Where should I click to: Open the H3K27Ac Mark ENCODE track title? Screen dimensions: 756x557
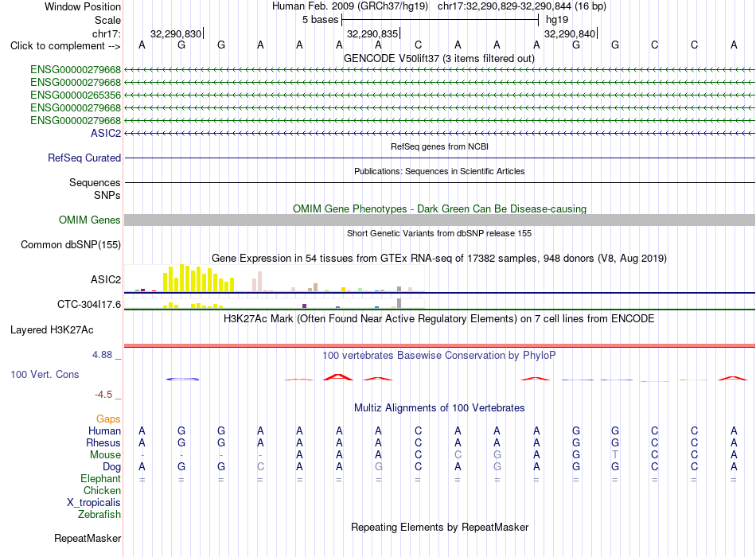click(439, 319)
